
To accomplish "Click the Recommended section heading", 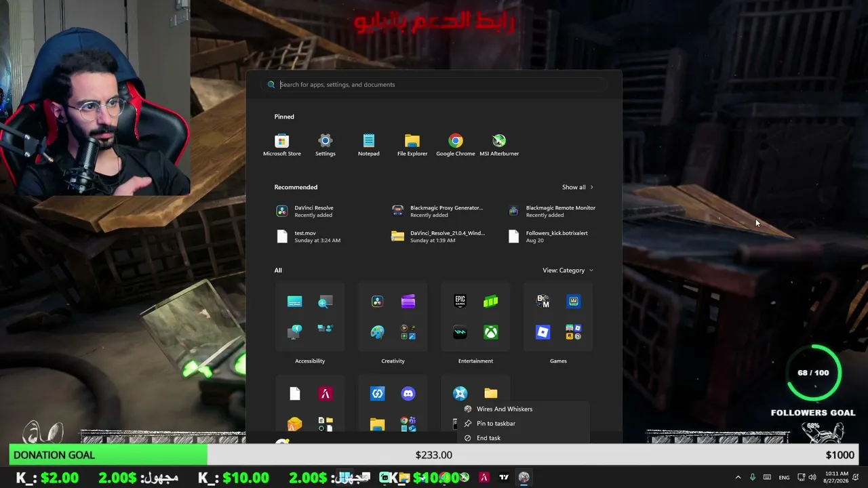I will tap(296, 187).
